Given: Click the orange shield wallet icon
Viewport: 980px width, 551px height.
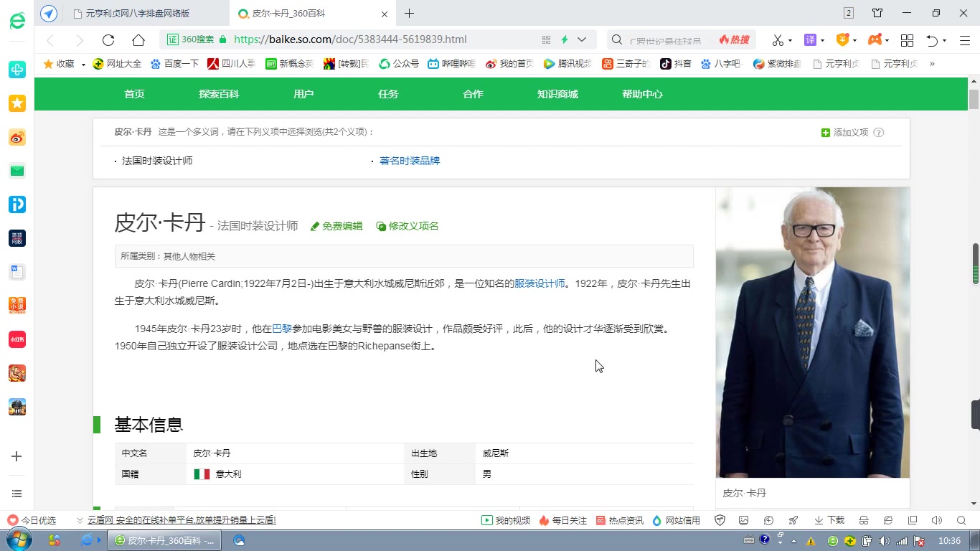Looking at the screenshot, I should 842,40.
